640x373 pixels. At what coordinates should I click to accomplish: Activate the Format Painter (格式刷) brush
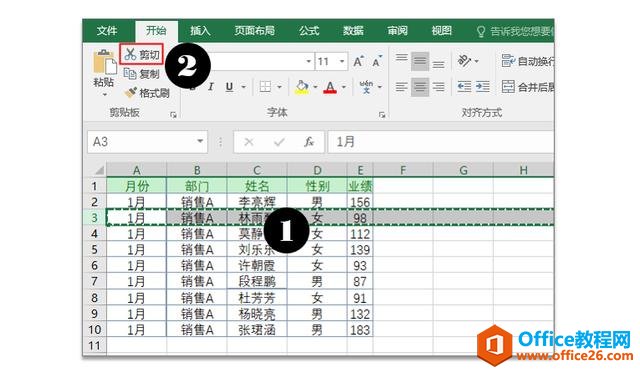[x=147, y=93]
